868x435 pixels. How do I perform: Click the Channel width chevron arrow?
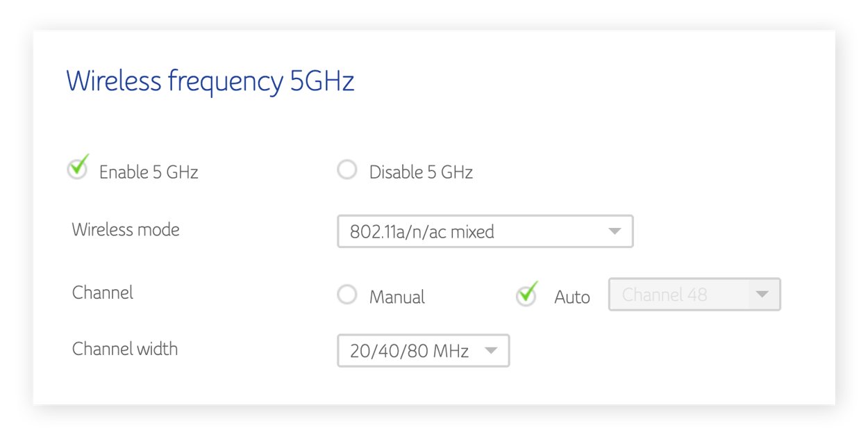(491, 351)
